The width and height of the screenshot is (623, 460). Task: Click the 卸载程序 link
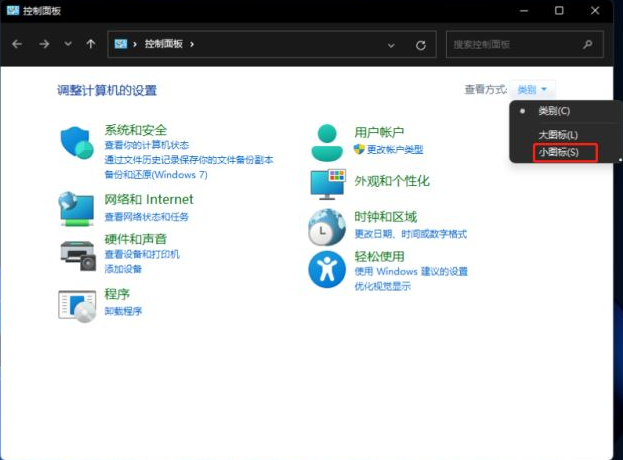coord(123,311)
